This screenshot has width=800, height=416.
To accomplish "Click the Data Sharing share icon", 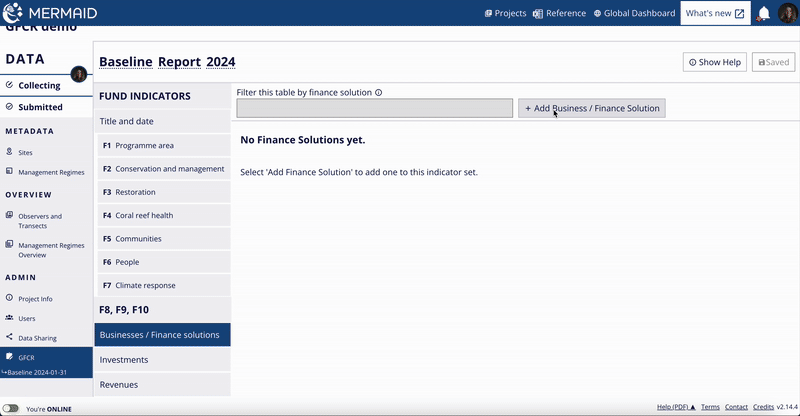I will [9, 337].
